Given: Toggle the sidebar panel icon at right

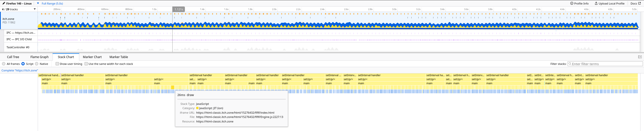Looking at the screenshot, I should click(x=640, y=57).
